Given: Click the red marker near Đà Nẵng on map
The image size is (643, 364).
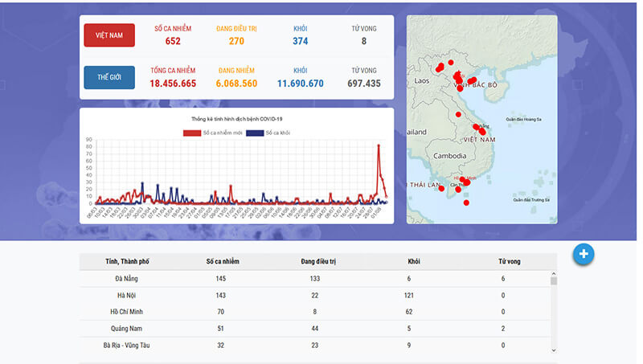Looking at the screenshot, I should tap(477, 126).
